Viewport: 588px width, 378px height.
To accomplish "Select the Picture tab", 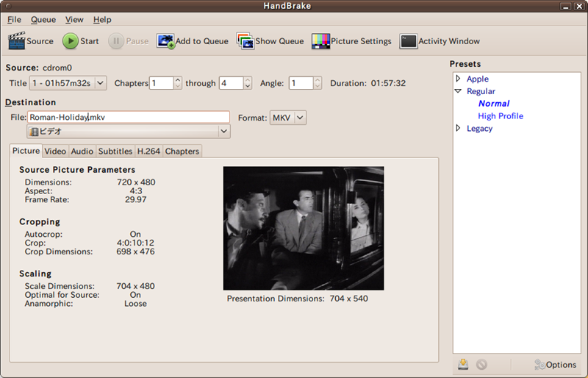I will point(26,151).
